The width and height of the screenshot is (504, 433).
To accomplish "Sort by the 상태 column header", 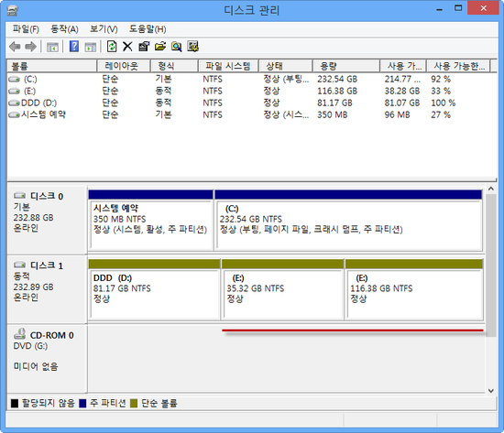I will (285, 66).
